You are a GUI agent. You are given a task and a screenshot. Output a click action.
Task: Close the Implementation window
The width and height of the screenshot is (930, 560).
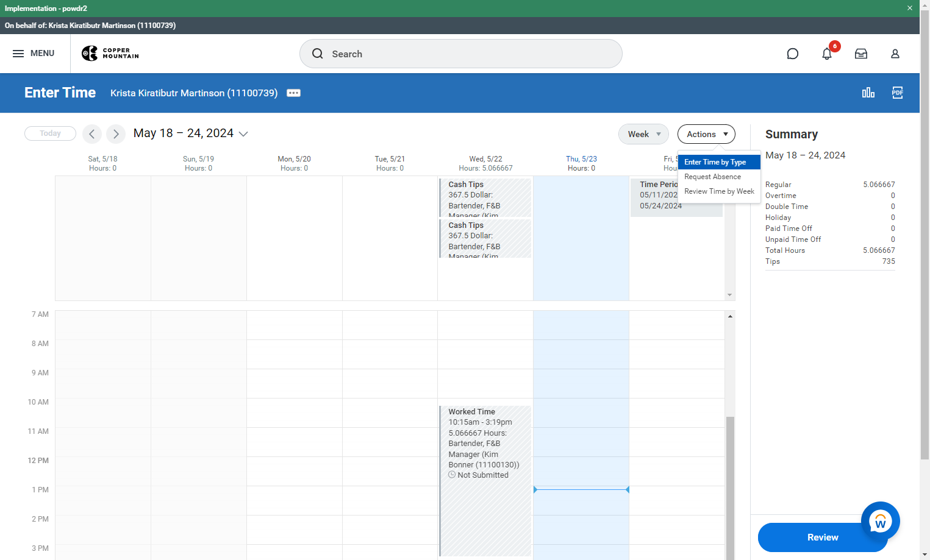(910, 9)
